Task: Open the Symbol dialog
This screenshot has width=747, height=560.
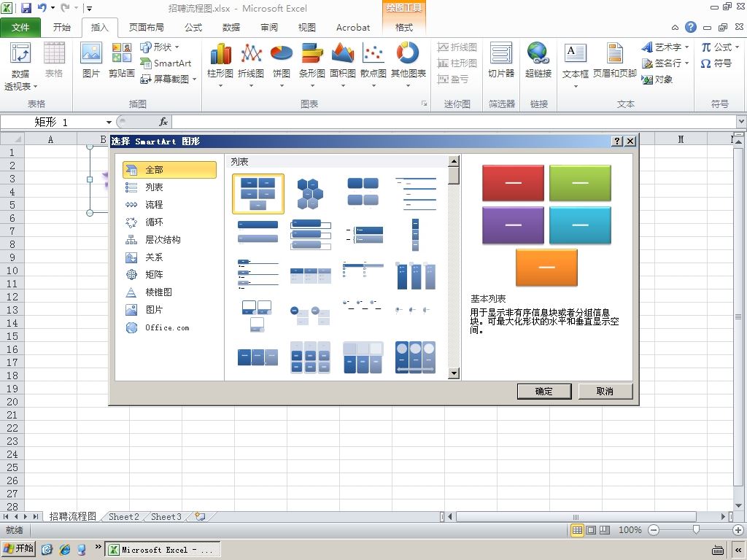Action: click(x=716, y=63)
